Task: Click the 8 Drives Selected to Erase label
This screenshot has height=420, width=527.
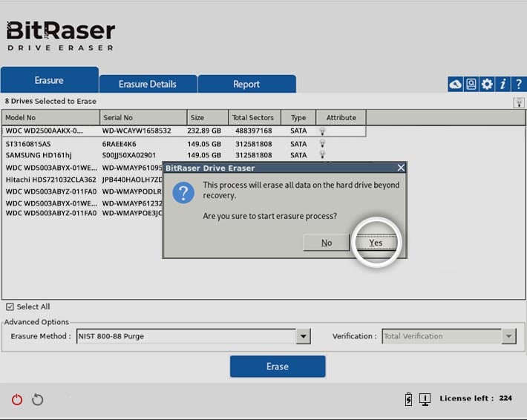Action: (50, 101)
